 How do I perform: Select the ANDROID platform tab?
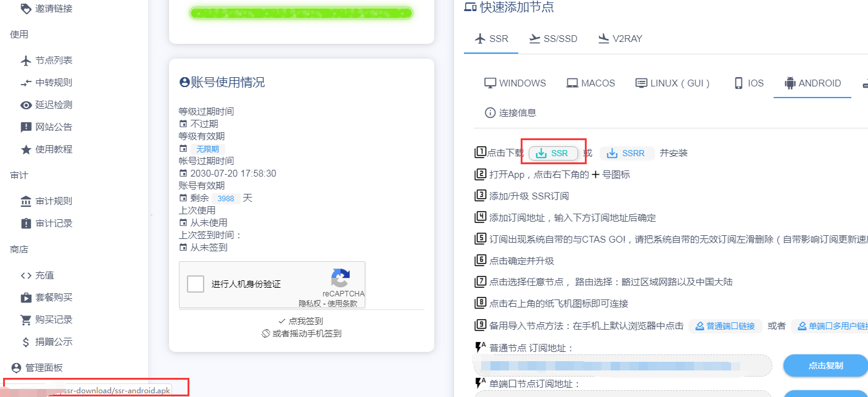(812, 83)
